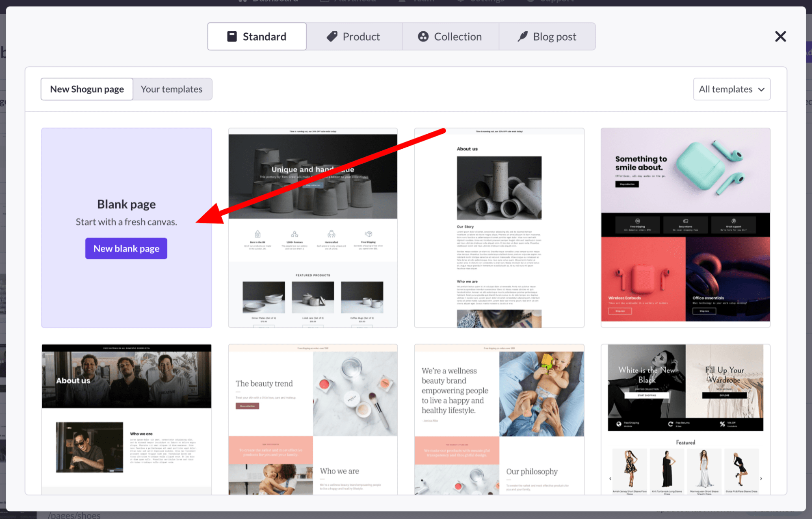This screenshot has height=519, width=812.
Task: Switch to Your templates
Action: coord(172,89)
